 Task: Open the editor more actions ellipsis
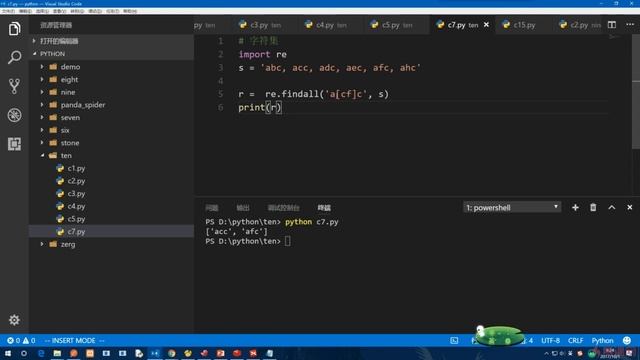click(630, 25)
